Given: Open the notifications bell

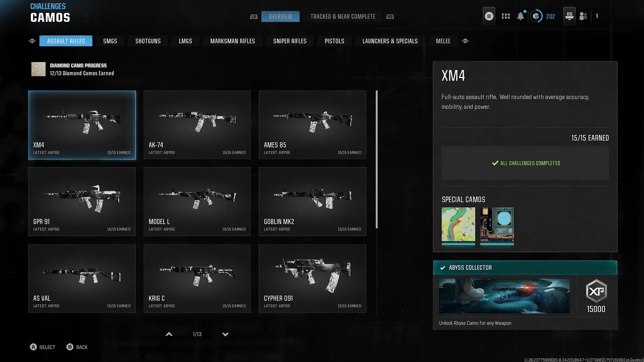Looking at the screenshot, I should click(520, 16).
